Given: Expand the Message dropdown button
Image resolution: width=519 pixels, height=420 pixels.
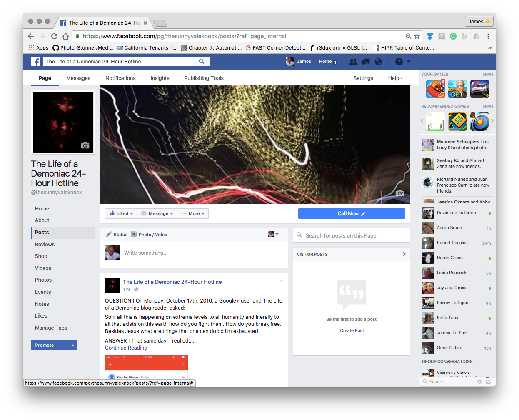Looking at the screenshot, I should [x=157, y=213].
